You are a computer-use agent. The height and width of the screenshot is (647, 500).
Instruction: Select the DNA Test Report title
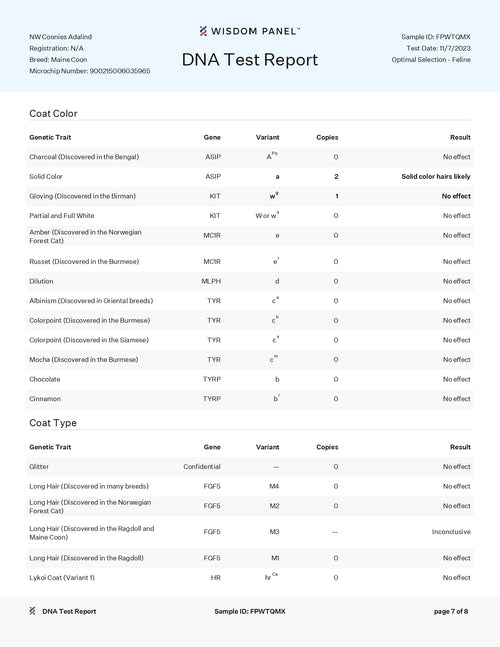(x=250, y=60)
